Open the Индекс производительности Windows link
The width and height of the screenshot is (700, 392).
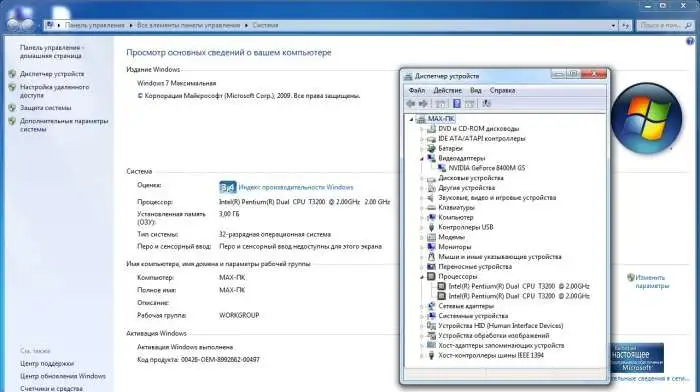click(x=296, y=187)
